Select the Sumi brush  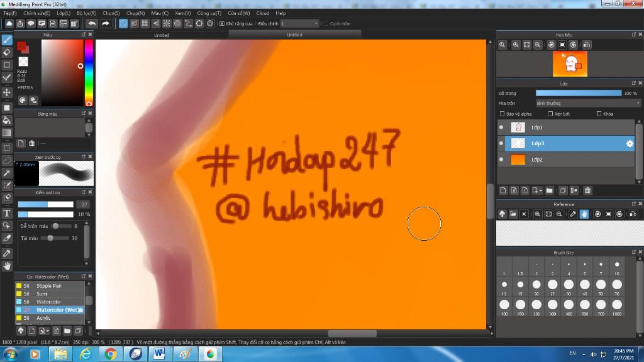coord(50,294)
